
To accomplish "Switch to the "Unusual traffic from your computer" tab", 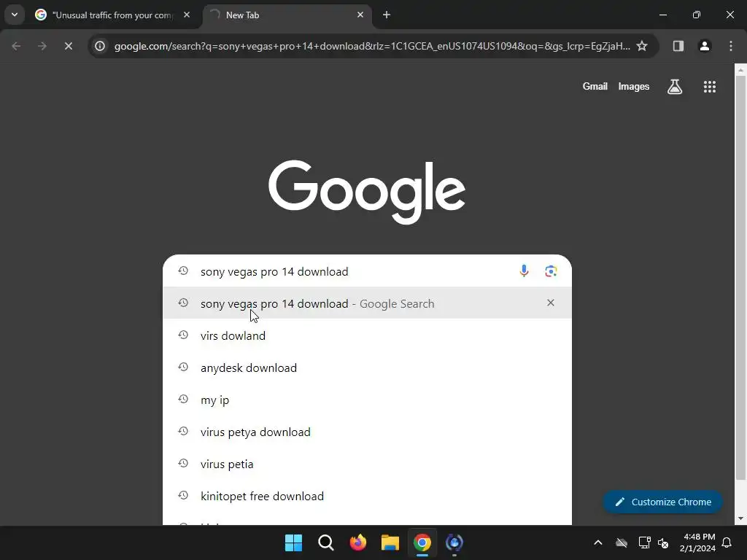I will 112,15.
